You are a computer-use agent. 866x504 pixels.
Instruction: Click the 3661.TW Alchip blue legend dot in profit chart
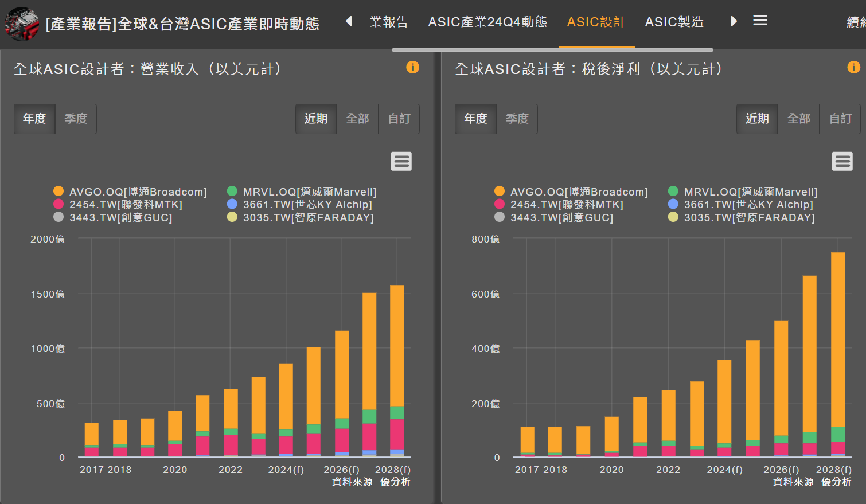[x=673, y=204]
